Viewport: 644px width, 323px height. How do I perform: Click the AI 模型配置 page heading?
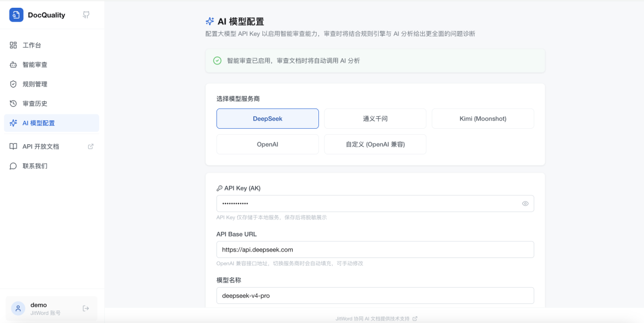(241, 21)
